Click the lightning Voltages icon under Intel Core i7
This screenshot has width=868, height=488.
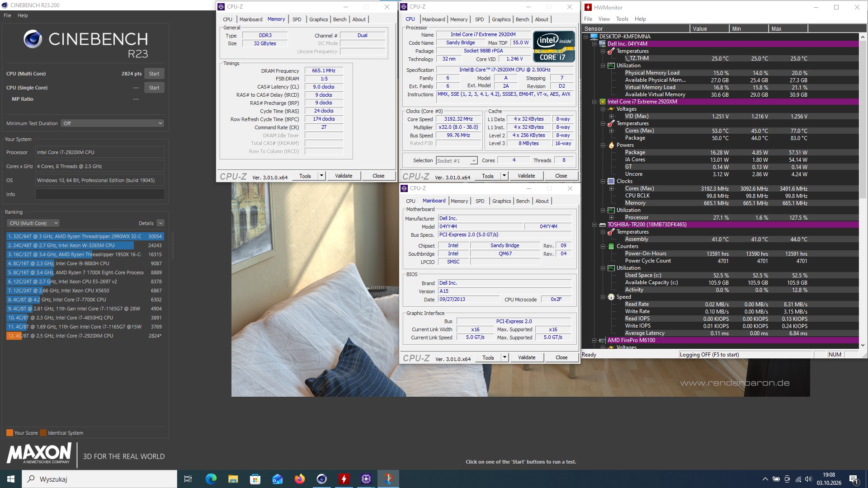coord(611,109)
